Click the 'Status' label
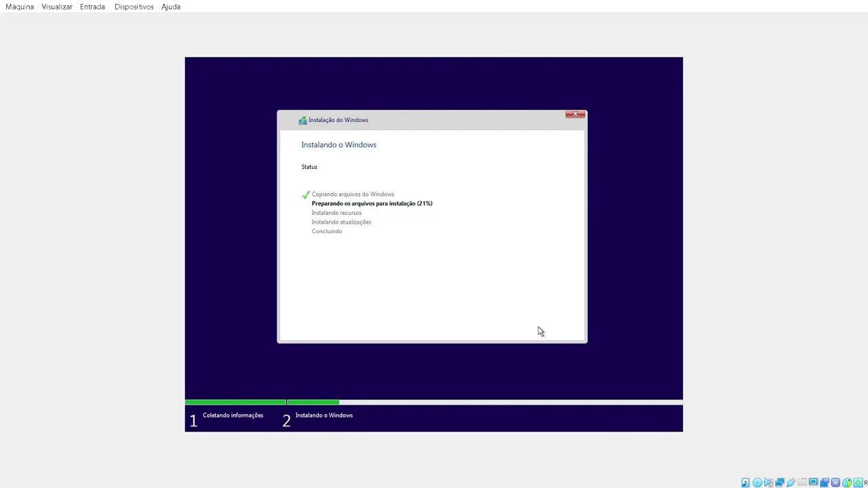 click(x=309, y=167)
